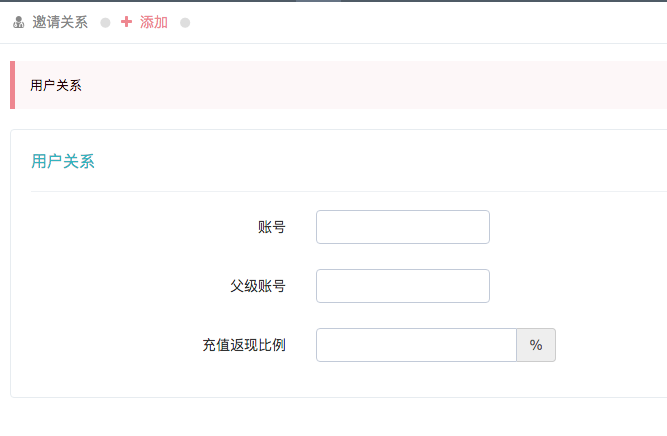Focus the 父级账号 input box
Image resolution: width=667 pixels, height=436 pixels.
click(x=403, y=286)
